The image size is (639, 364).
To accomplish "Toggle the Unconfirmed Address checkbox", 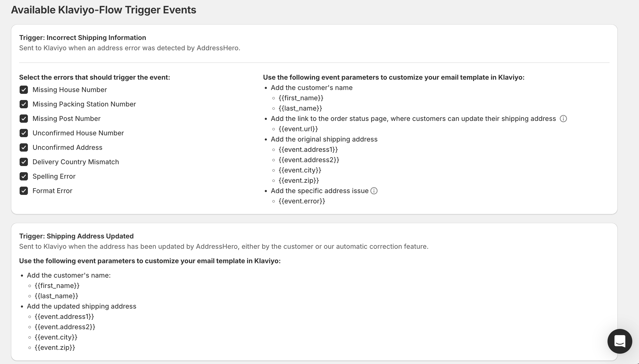I will point(24,147).
